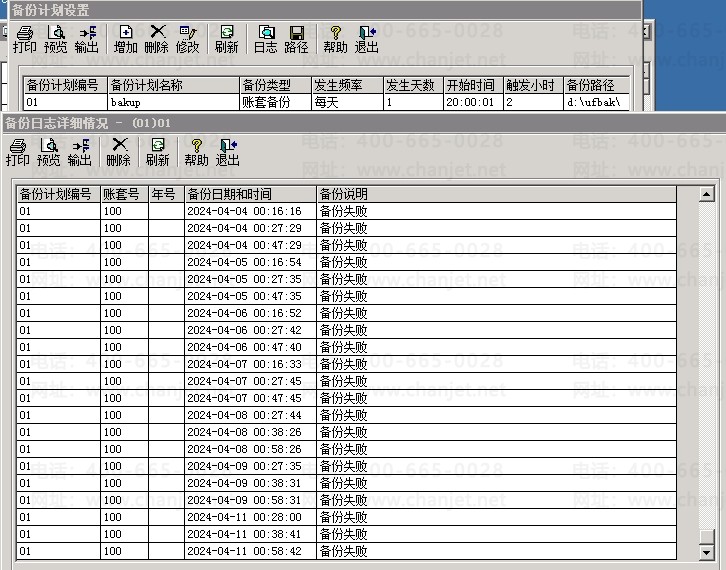The image size is (726, 570).
Task: Click Print (打印) icon in backup log window
Action: [18, 152]
